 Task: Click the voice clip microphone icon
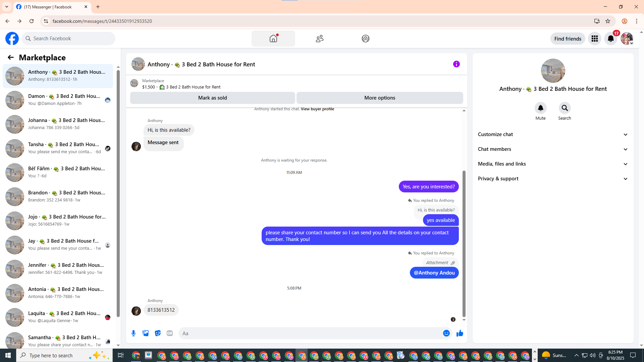133,333
